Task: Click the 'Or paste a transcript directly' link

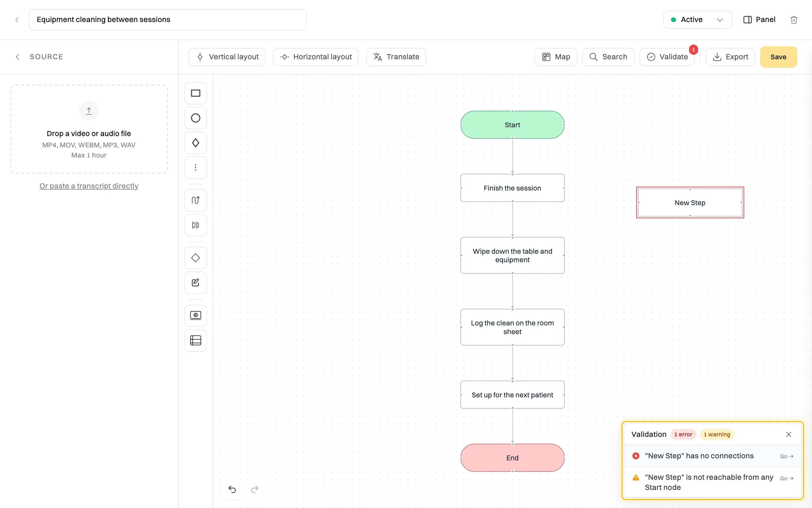Action: [89, 186]
